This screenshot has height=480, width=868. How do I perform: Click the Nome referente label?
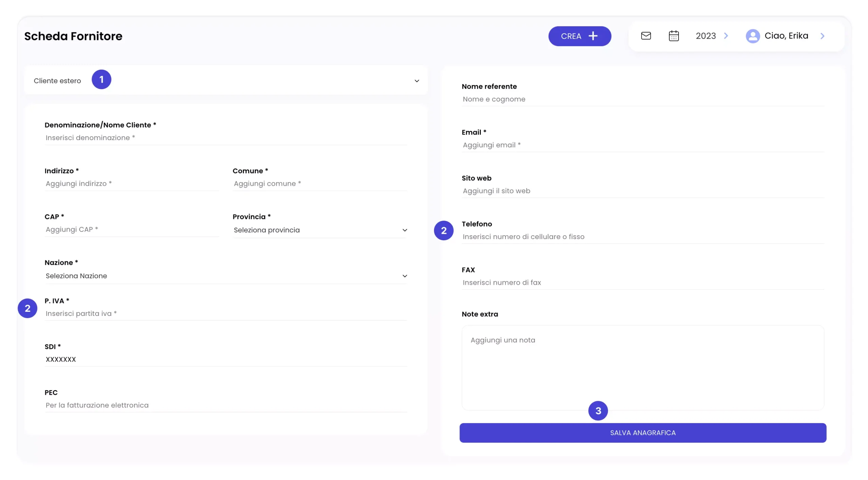point(489,86)
